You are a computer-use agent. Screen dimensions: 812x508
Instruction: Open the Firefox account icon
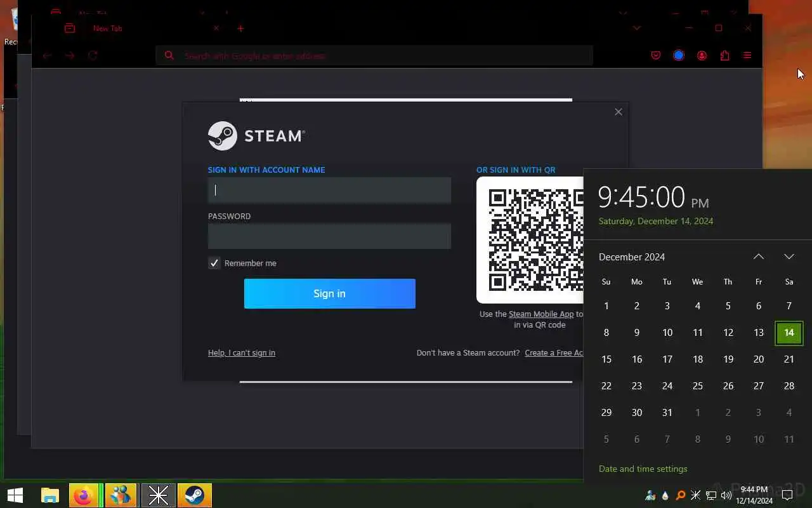pos(702,56)
